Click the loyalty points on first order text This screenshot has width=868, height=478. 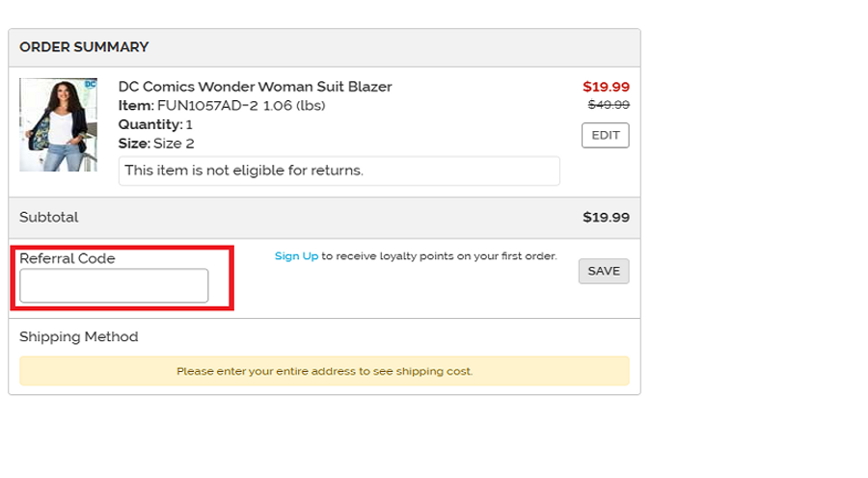click(x=439, y=256)
